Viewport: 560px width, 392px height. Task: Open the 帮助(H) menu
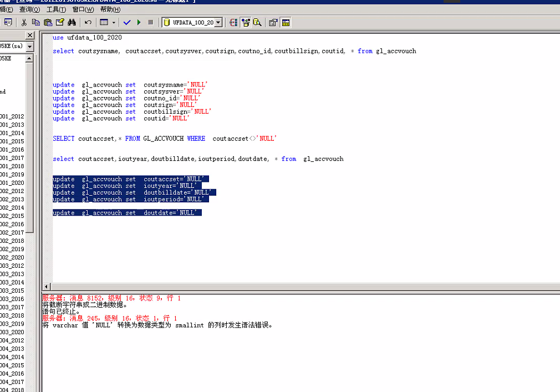coord(110,9)
